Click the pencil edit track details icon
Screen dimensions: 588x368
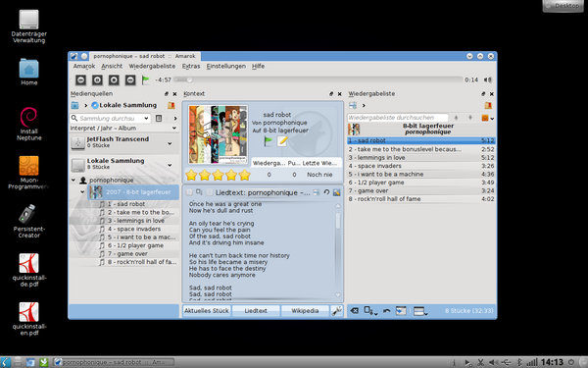click(282, 141)
